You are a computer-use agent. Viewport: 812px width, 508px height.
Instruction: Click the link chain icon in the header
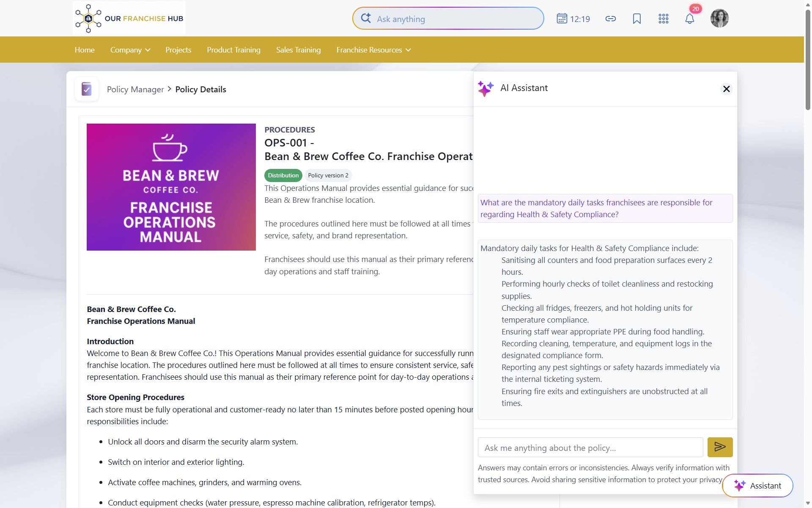point(610,19)
